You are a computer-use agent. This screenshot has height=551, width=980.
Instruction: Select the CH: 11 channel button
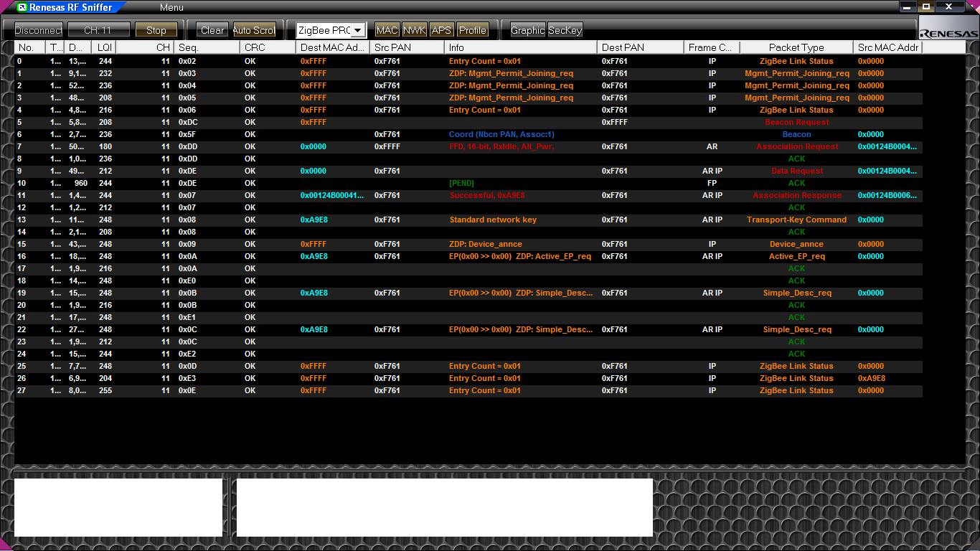tap(99, 30)
